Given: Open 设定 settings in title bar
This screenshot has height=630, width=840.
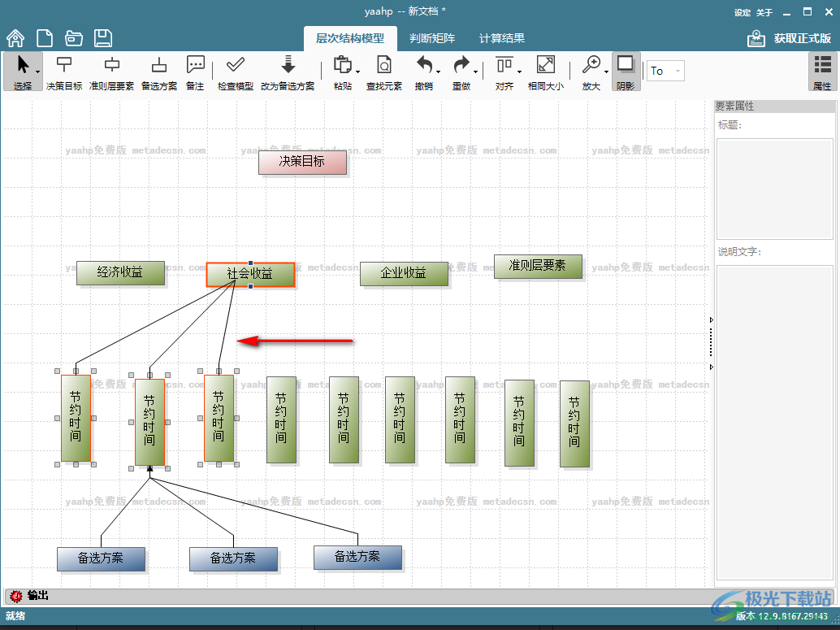Looking at the screenshot, I should pyautogui.click(x=742, y=12).
